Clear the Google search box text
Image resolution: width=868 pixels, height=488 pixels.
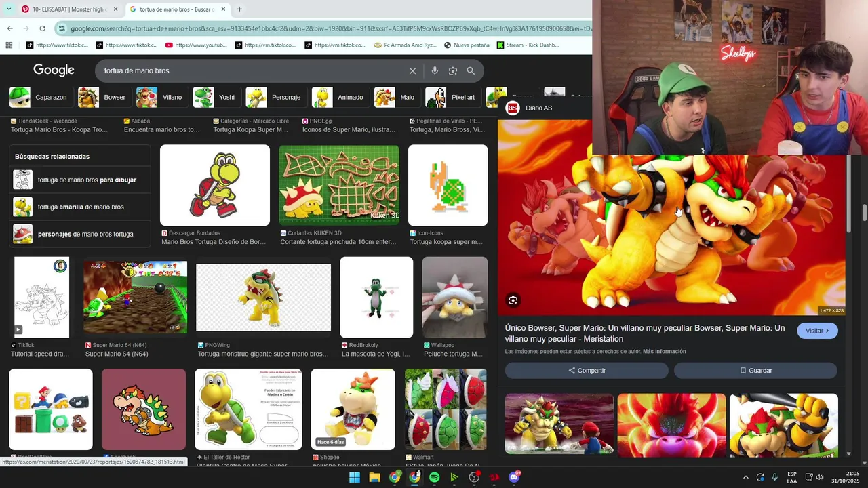(x=412, y=70)
